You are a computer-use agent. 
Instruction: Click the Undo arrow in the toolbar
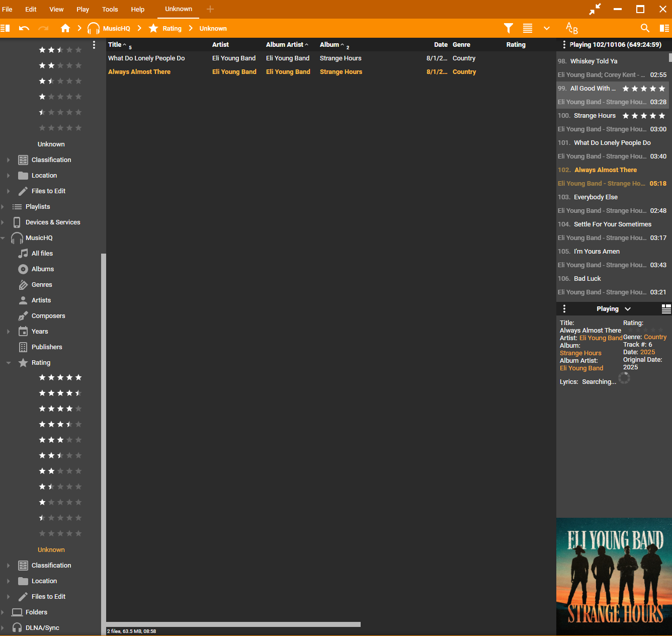pyautogui.click(x=24, y=28)
